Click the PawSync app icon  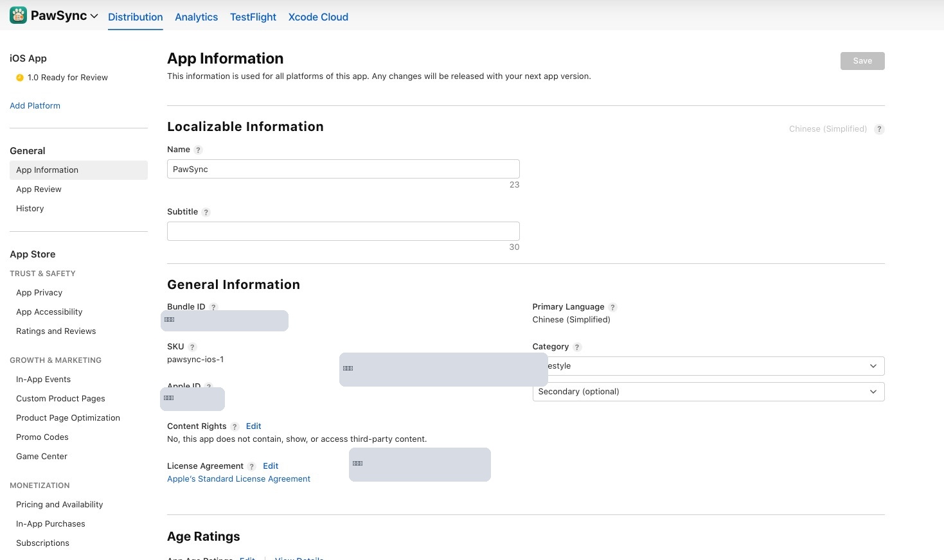(x=18, y=15)
